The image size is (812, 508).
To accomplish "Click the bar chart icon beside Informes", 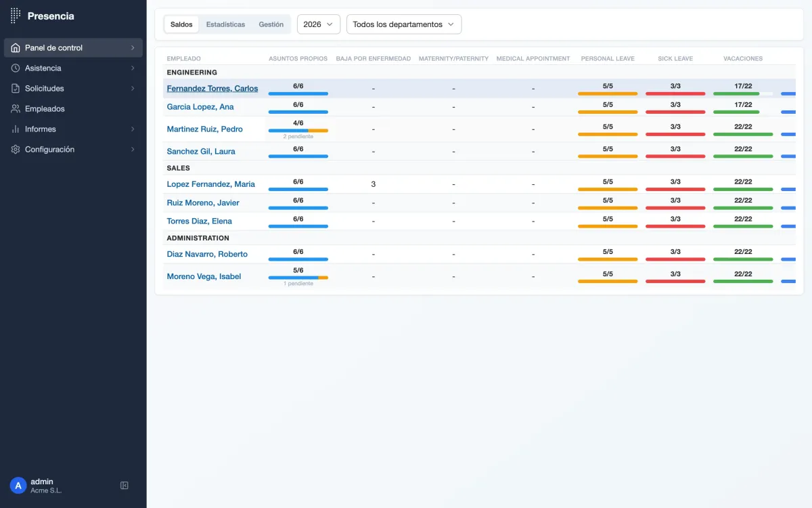I will point(16,129).
